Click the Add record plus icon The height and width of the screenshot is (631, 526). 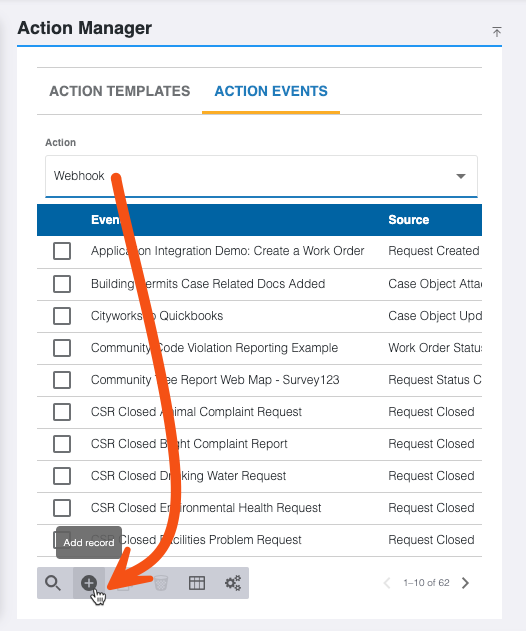point(89,583)
